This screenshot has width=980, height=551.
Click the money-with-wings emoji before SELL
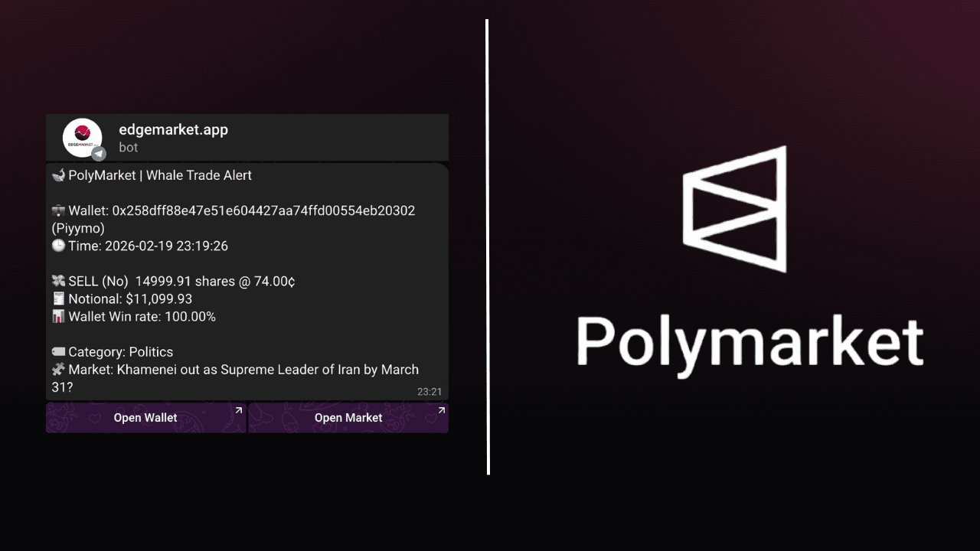pyautogui.click(x=58, y=281)
